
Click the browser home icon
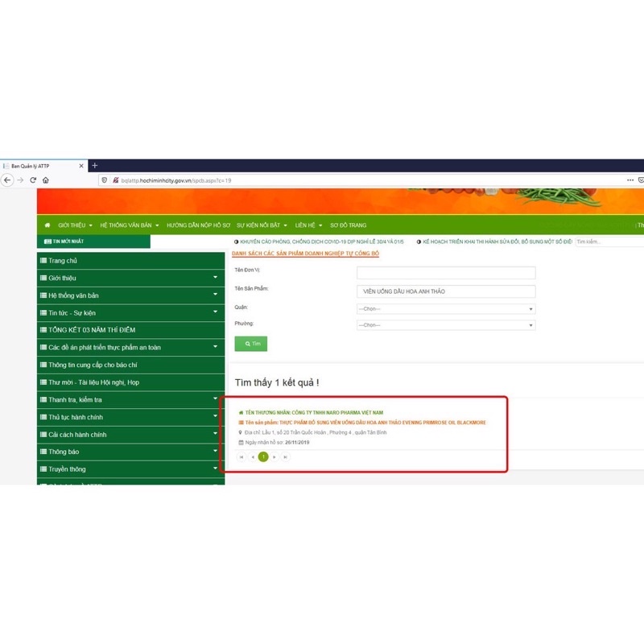pyautogui.click(x=46, y=180)
